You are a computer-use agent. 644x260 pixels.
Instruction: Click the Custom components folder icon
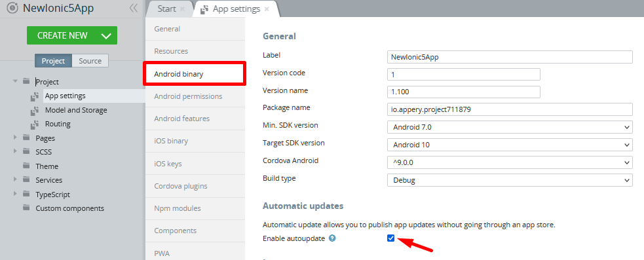tap(26, 208)
